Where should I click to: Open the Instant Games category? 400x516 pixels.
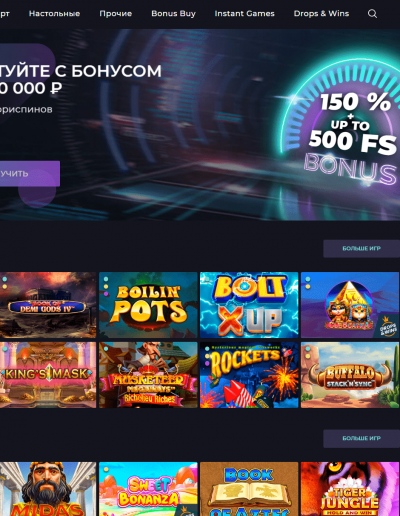[x=244, y=14]
